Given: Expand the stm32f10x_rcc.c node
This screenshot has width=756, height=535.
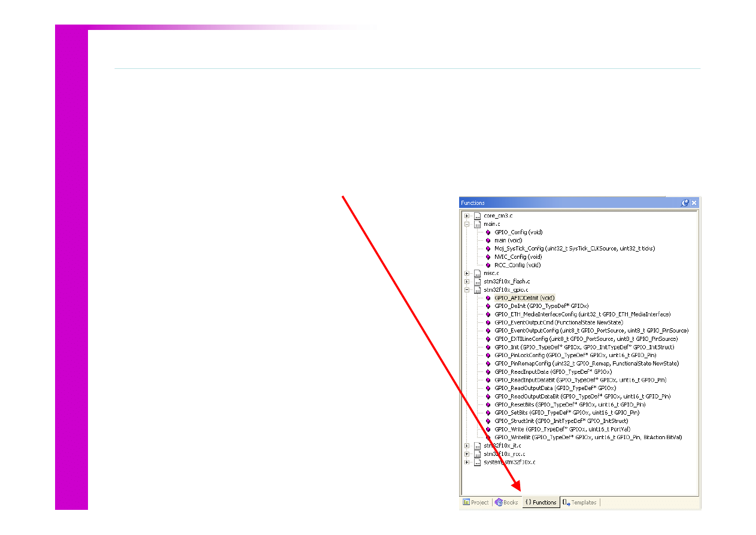Looking at the screenshot, I should [x=467, y=454].
